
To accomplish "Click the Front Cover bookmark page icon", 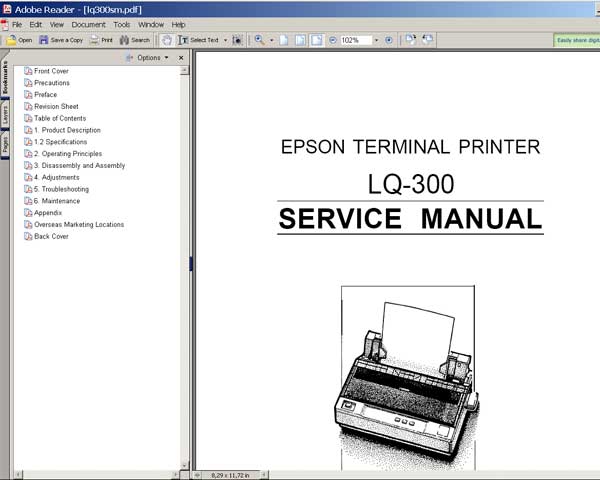I will click(28, 71).
